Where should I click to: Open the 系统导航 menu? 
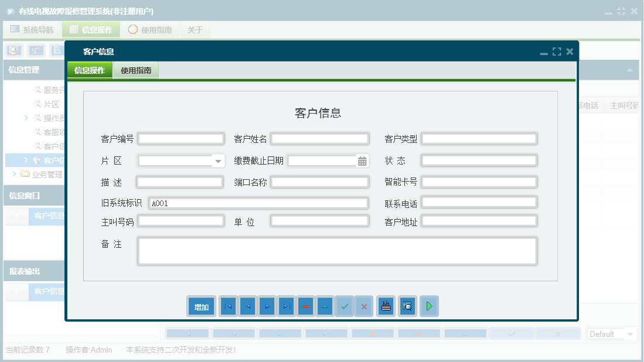point(32,29)
